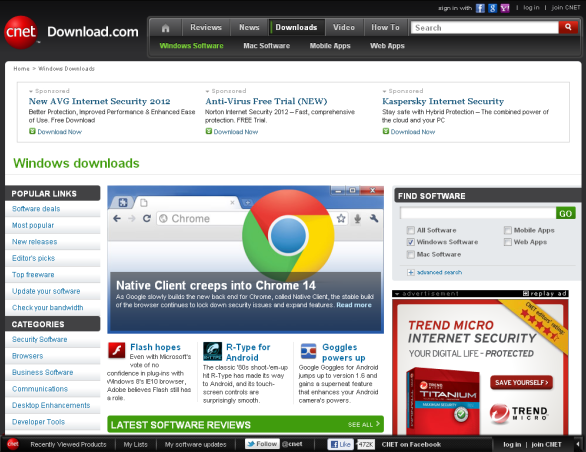Click the Facebook Like button
This screenshot has width=586, height=452.
click(340, 444)
